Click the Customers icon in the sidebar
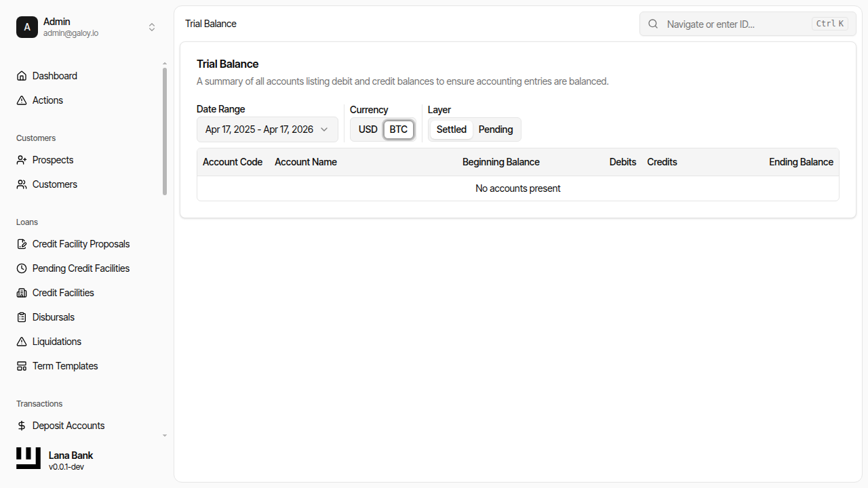Image resolution: width=868 pixels, height=488 pixels. (x=21, y=184)
